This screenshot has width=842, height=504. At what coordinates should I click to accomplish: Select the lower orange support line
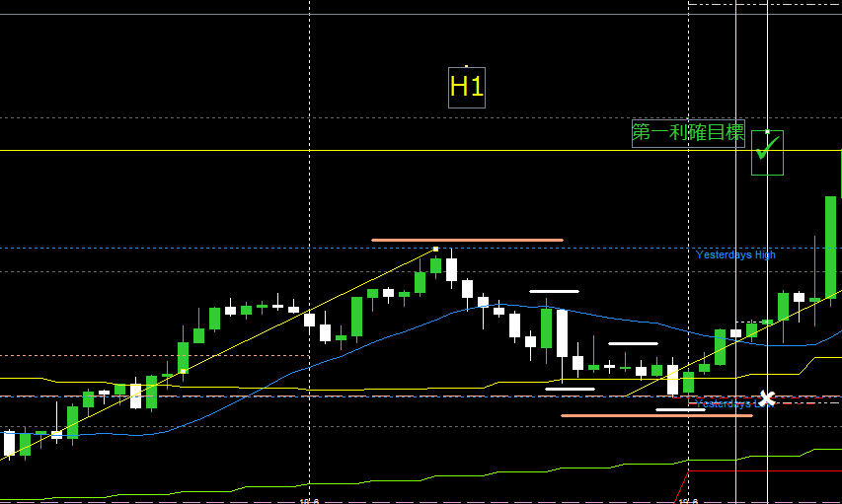tap(656, 415)
